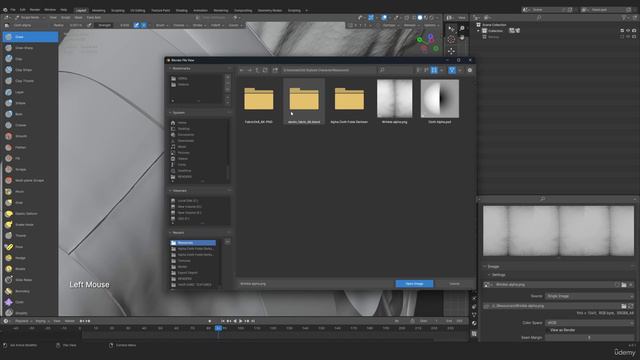Go back in file browser history
The image size is (640, 360).
coord(242,70)
